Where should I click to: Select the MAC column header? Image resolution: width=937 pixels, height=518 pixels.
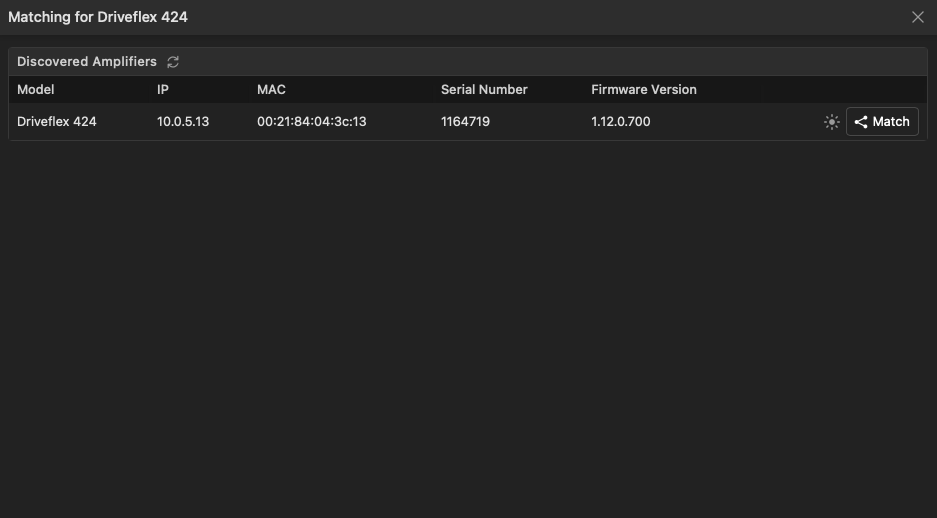pos(271,89)
